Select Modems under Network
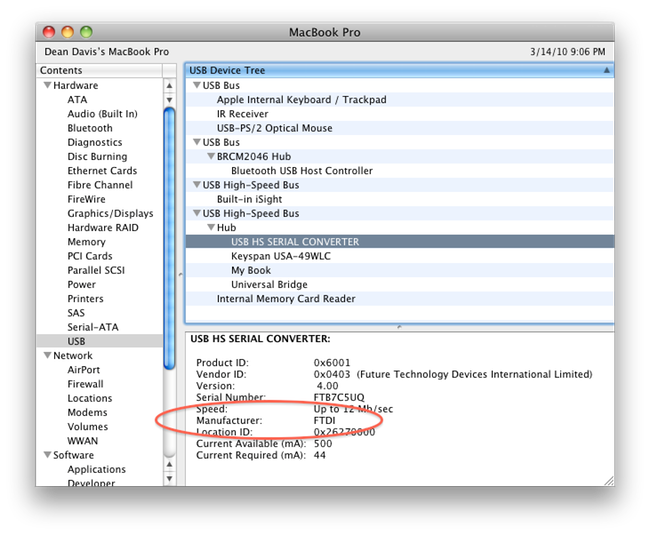The height and width of the screenshot is (535, 650). [x=87, y=412]
